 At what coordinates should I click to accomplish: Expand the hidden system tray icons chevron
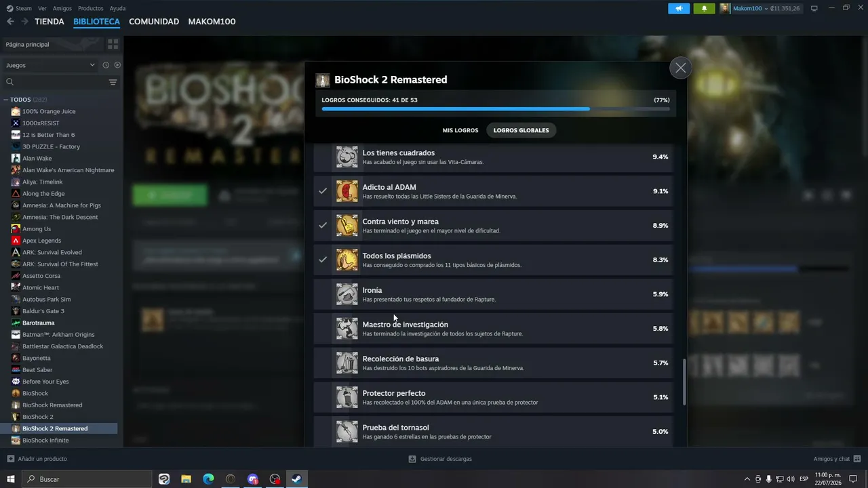(747, 479)
